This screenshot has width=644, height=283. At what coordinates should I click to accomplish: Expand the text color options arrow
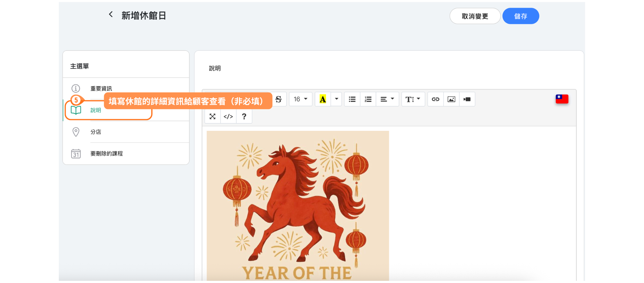coord(336,99)
